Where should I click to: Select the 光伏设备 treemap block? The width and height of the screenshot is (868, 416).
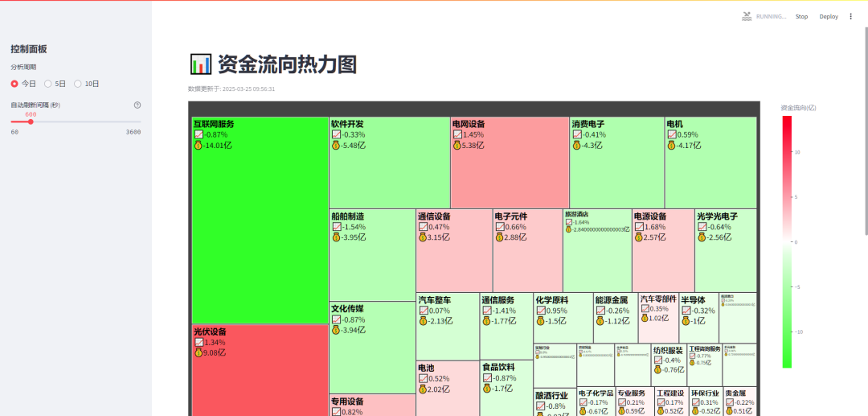[260, 370]
